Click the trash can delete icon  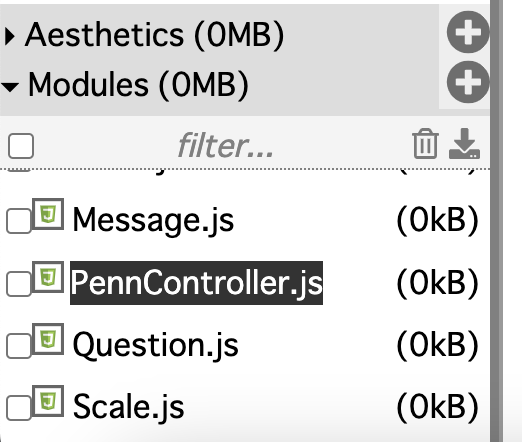pos(425,143)
